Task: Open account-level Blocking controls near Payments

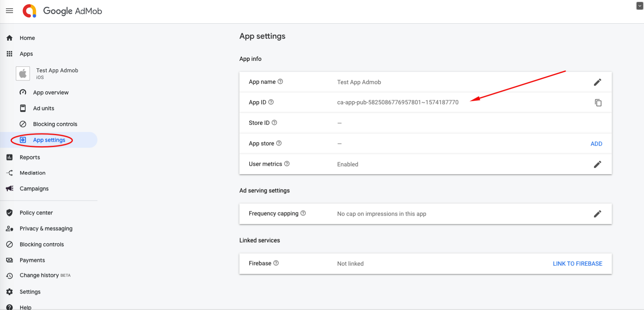Action: pos(42,244)
